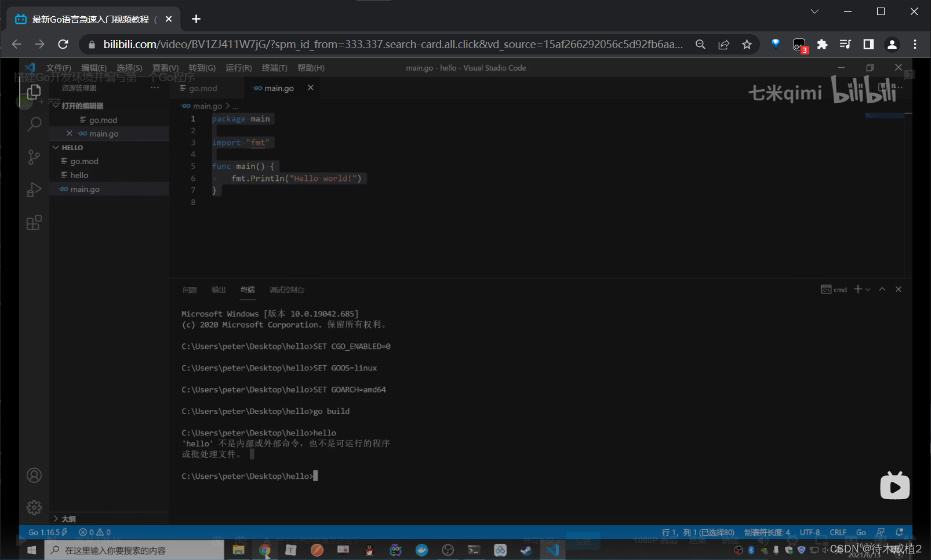Open Extensions view in VS Code activity bar
This screenshot has height=560, width=931.
point(34,223)
